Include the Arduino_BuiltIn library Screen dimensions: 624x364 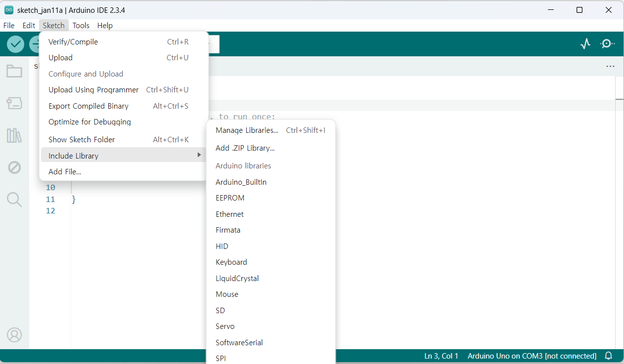[x=270, y=182]
